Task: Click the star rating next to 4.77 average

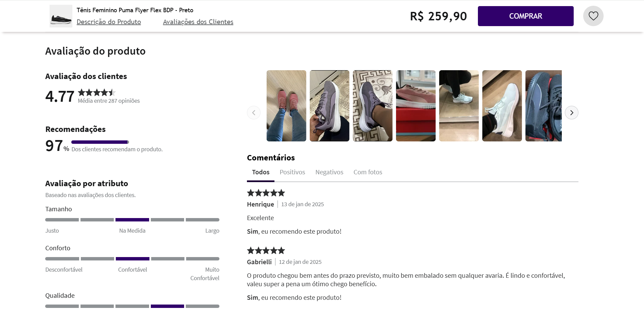Action: click(x=97, y=92)
